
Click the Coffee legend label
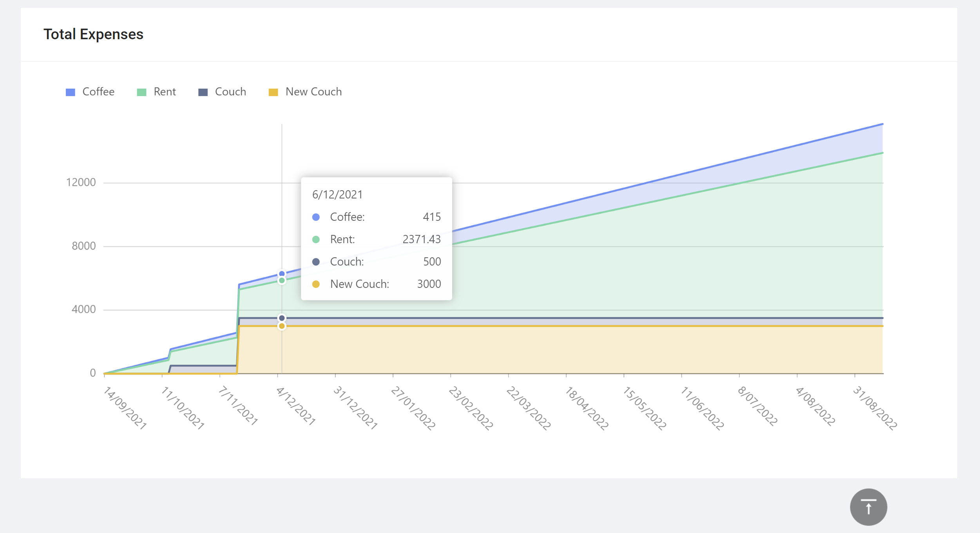(98, 92)
